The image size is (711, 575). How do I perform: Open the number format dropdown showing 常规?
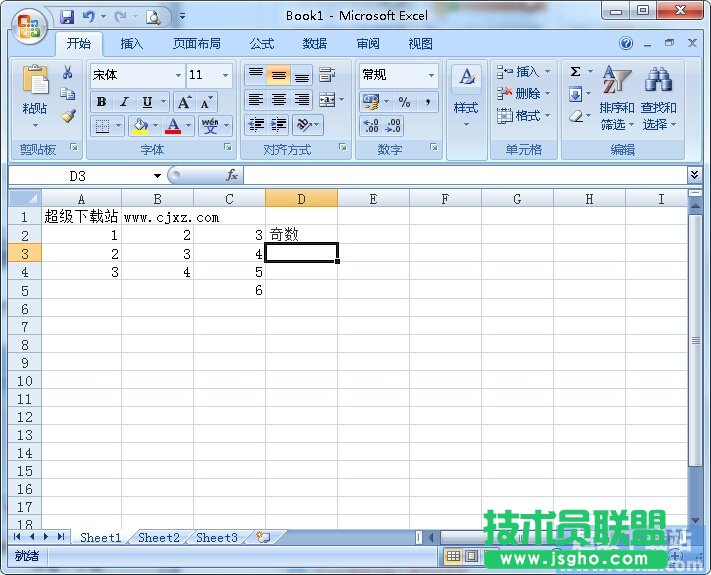coord(431,75)
